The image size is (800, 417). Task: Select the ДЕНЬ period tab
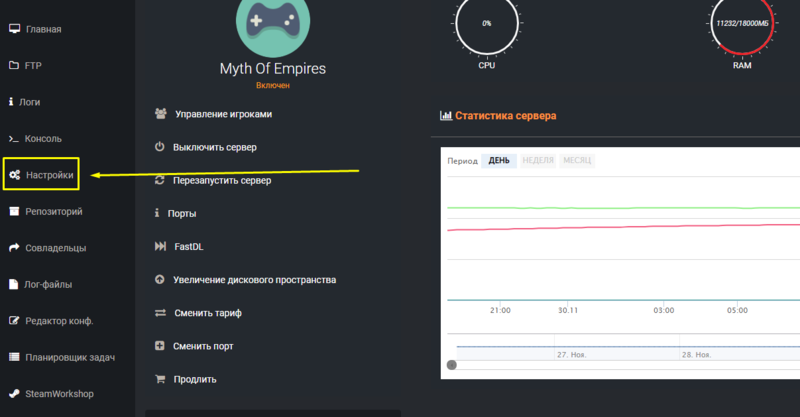pyautogui.click(x=499, y=160)
